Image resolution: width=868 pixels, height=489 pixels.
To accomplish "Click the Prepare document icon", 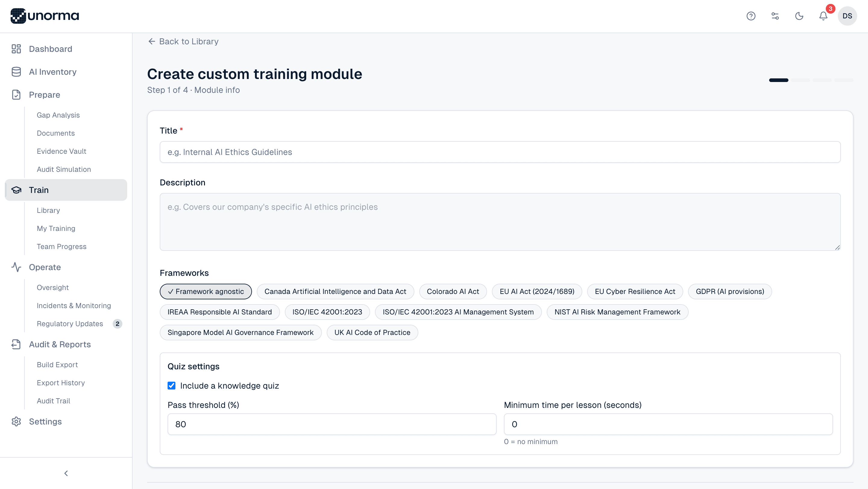I will 16,95.
